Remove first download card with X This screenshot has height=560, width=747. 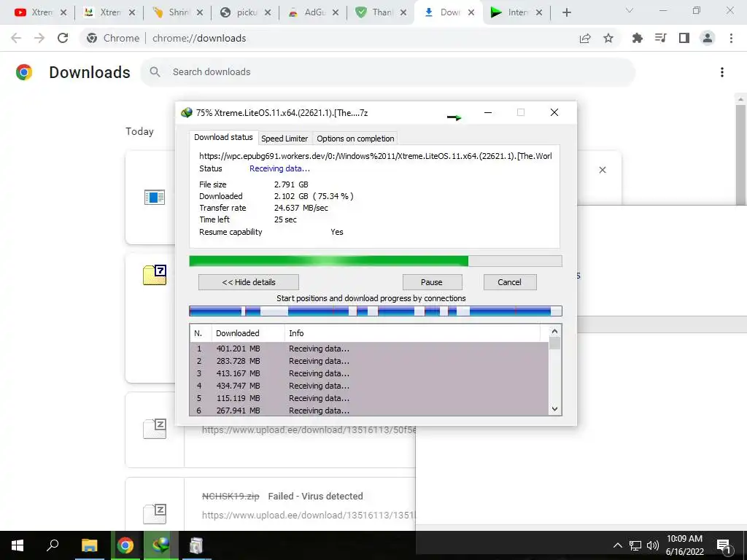tap(603, 170)
